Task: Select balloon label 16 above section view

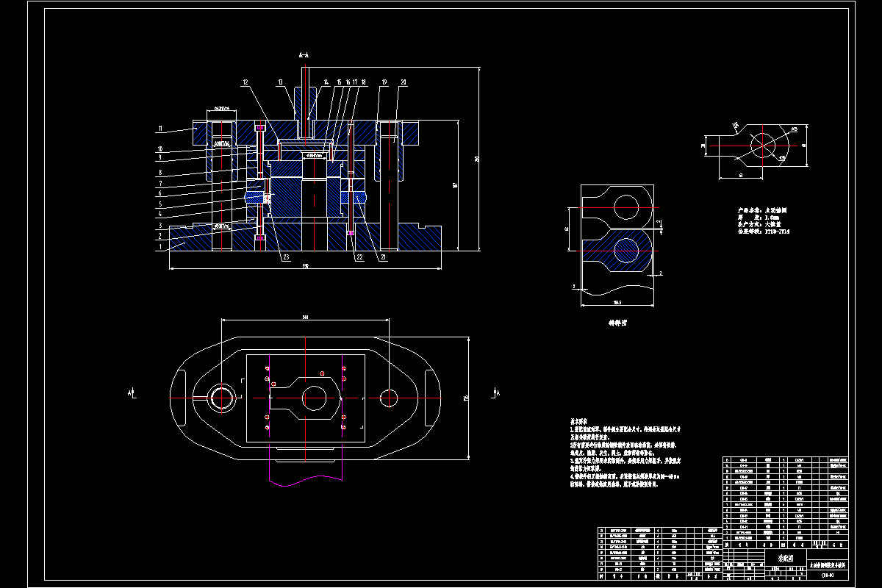Action: tap(348, 82)
